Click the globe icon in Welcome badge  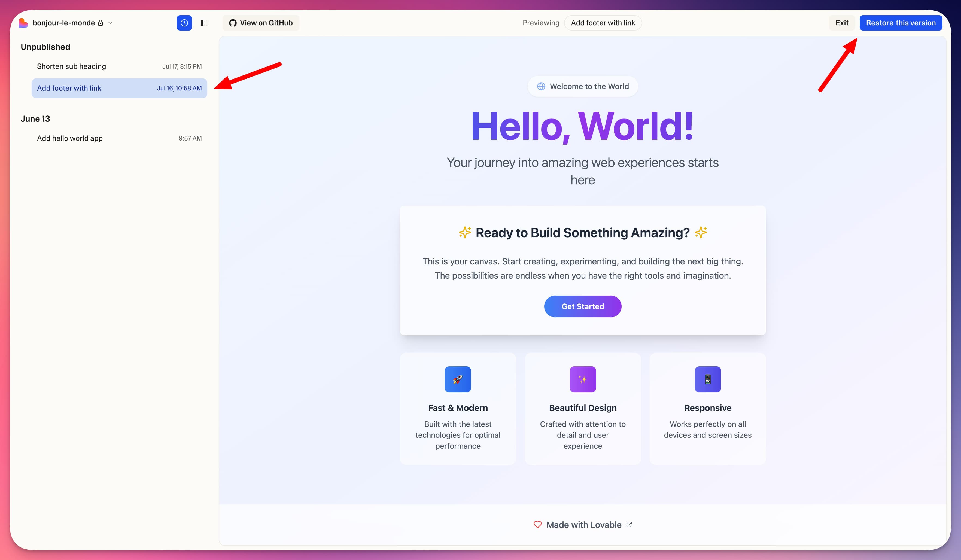[541, 87]
